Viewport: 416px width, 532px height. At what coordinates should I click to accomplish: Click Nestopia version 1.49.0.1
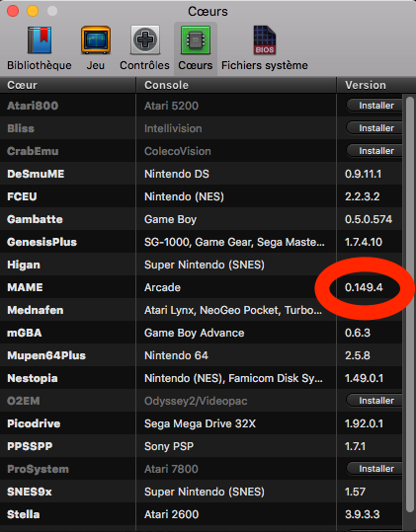point(364,378)
